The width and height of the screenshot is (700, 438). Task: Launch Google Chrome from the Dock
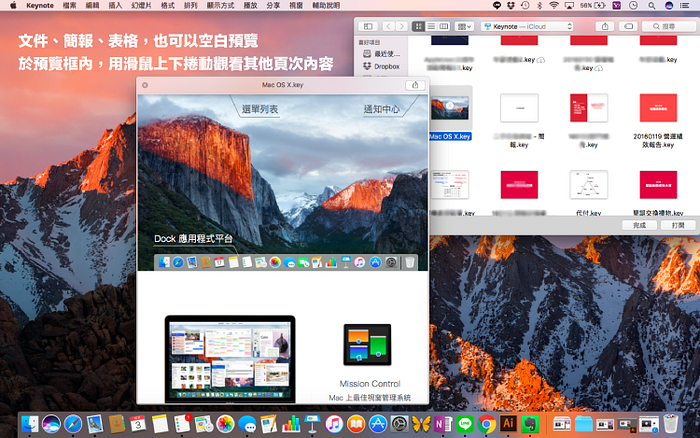[x=487, y=424]
